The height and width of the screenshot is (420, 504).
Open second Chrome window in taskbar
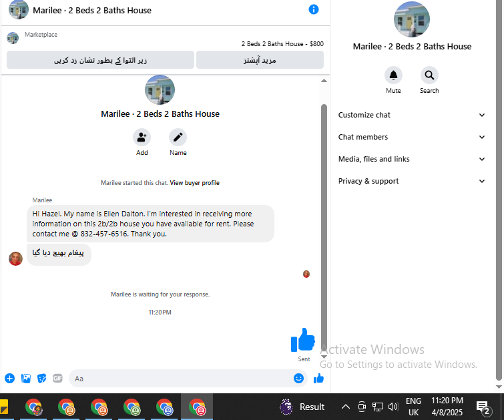tap(66, 407)
